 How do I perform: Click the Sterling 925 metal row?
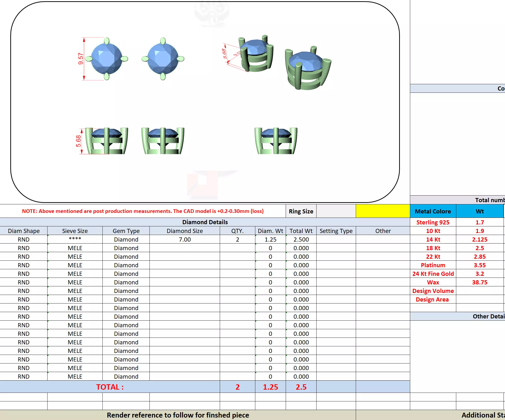(433, 222)
